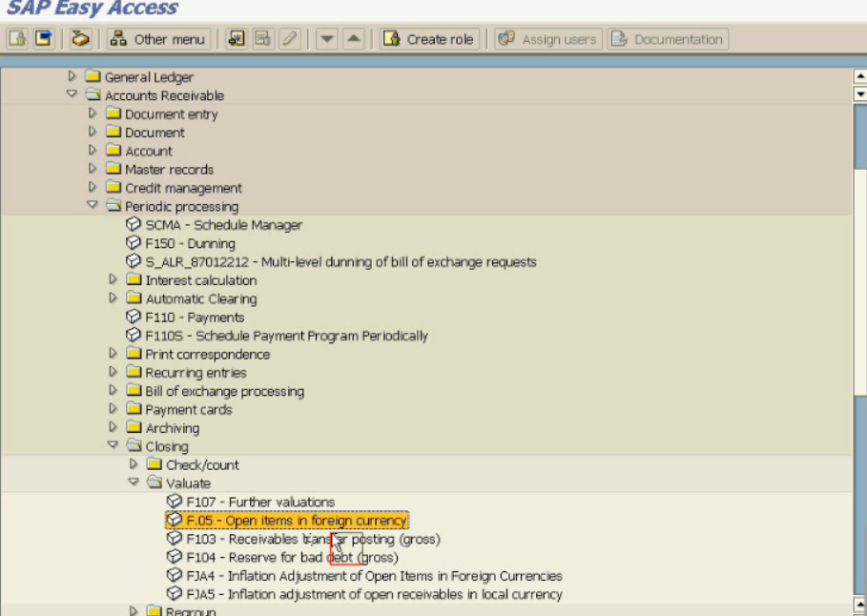Open SAP Business Workplace icon

[80, 39]
